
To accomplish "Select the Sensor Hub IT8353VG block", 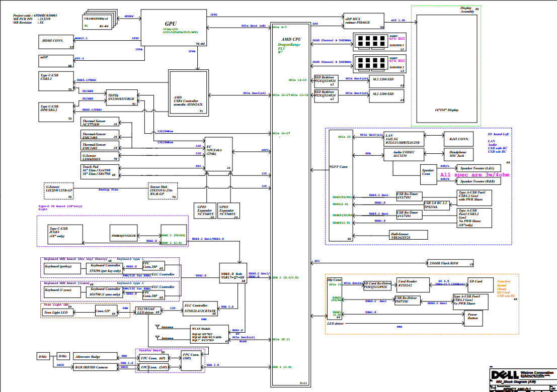I will tap(163, 191).
